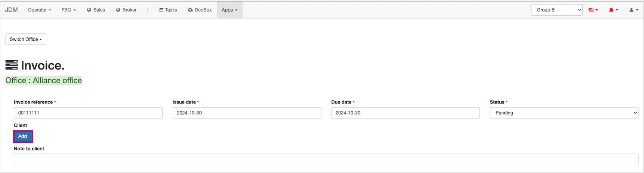Image resolution: width=644 pixels, height=173 pixels.
Task: Click the Invoice reference field
Action: click(x=88, y=113)
